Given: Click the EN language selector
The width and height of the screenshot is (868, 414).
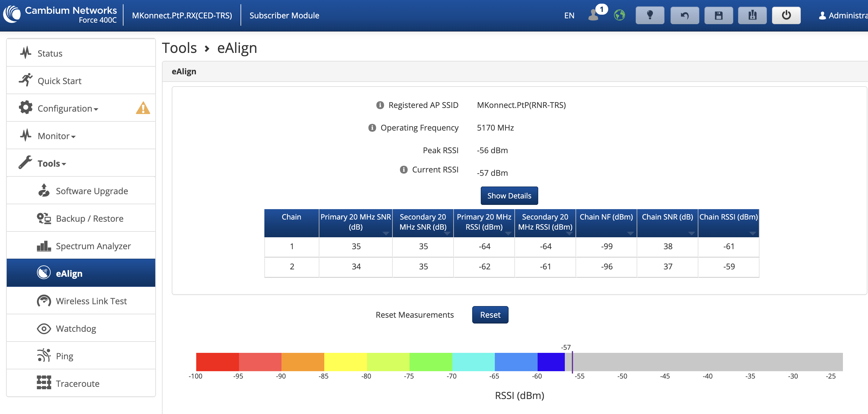Looking at the screenshot, I should click(x=569, y=16).
